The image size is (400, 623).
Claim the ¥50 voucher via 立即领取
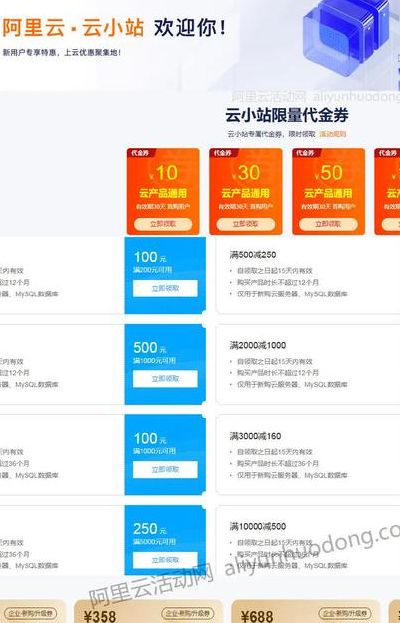[x=328, y=224]
